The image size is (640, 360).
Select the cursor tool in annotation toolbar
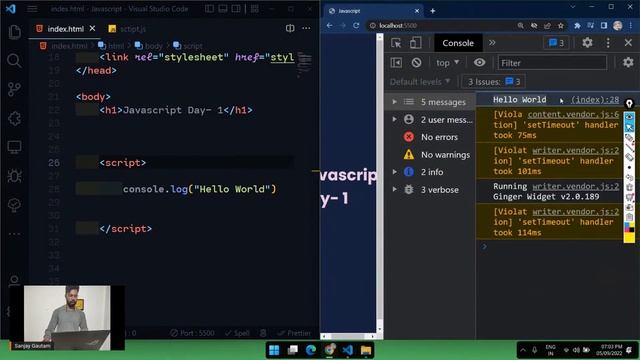629,127
